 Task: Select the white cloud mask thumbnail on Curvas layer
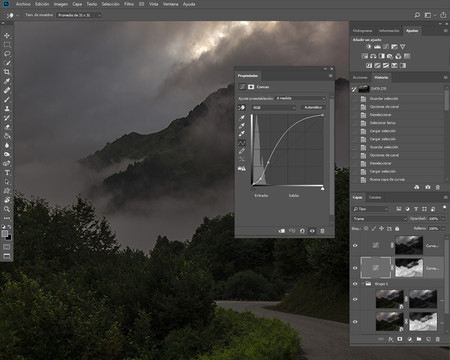pyautogui.click(x=409, y=268)
